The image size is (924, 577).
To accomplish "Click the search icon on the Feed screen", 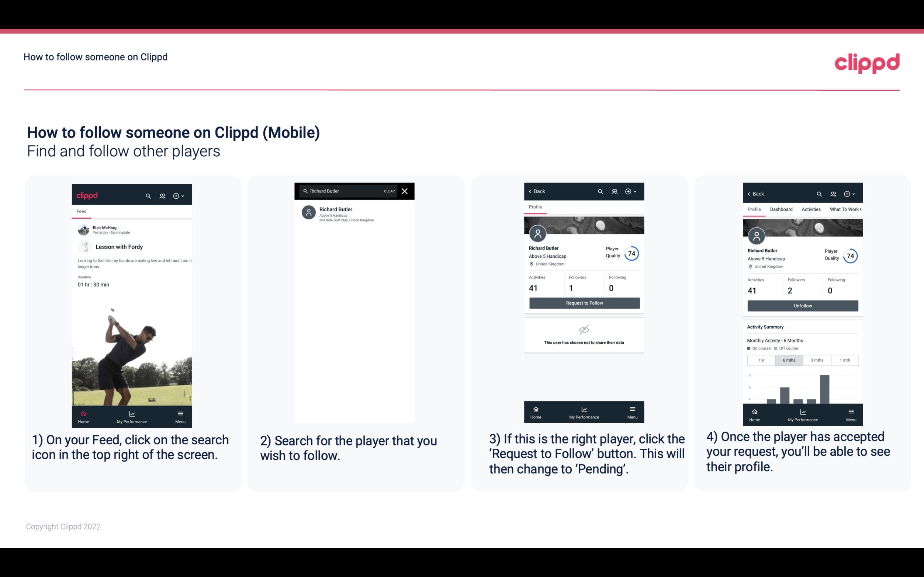I will (x=147, y=195).
